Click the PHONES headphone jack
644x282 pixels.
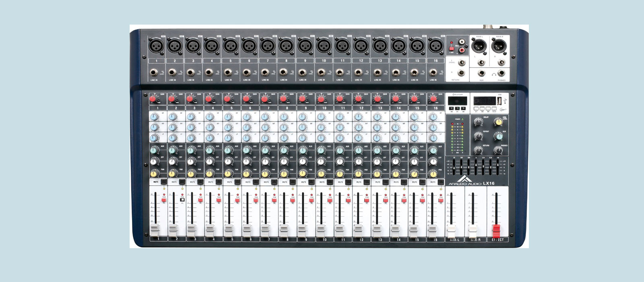pyautogui.click(x=502, y=73)
